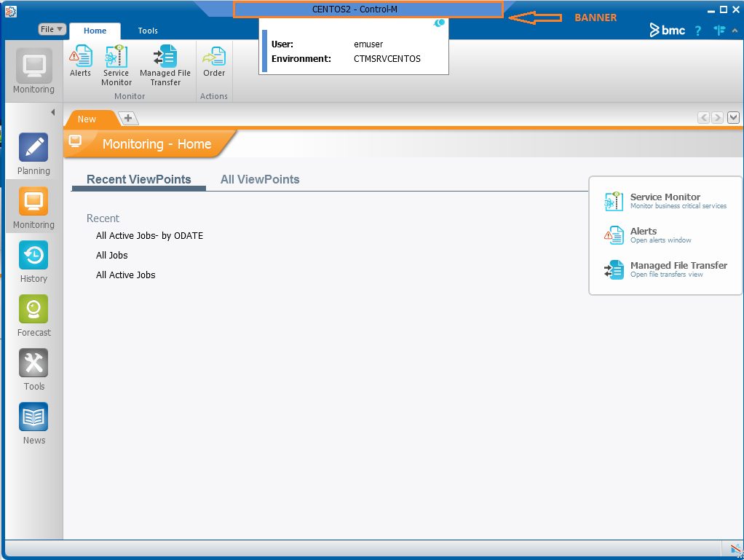Screen dimensions: 744x560
Task: Go to the next tab arrow
Action: coord(717,117)
